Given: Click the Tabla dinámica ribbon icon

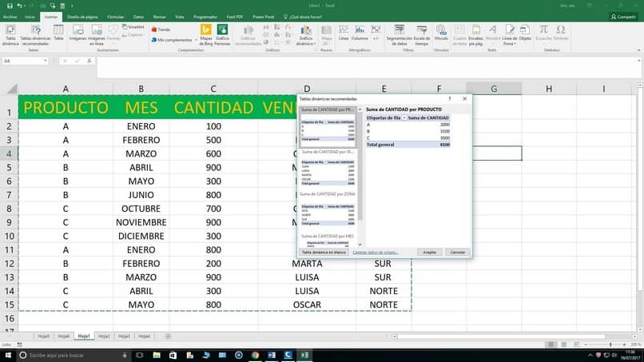Looking at the screenshot, I should pos(10,34).
